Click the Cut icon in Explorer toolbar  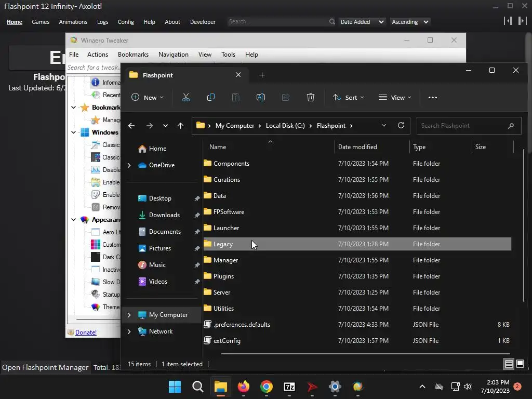[x=185, y=97]
